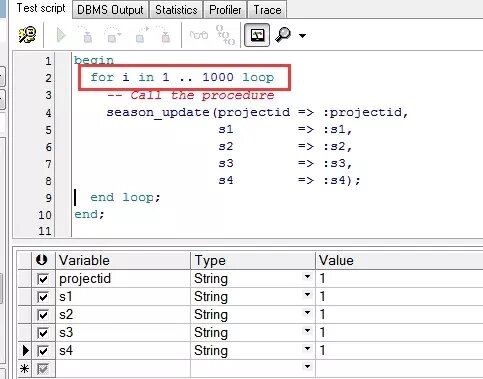The height and width of the screenshot is (379, 483).
Task: Uncheck the projectid variable checkbox
Action: click(x=43, y=279)
